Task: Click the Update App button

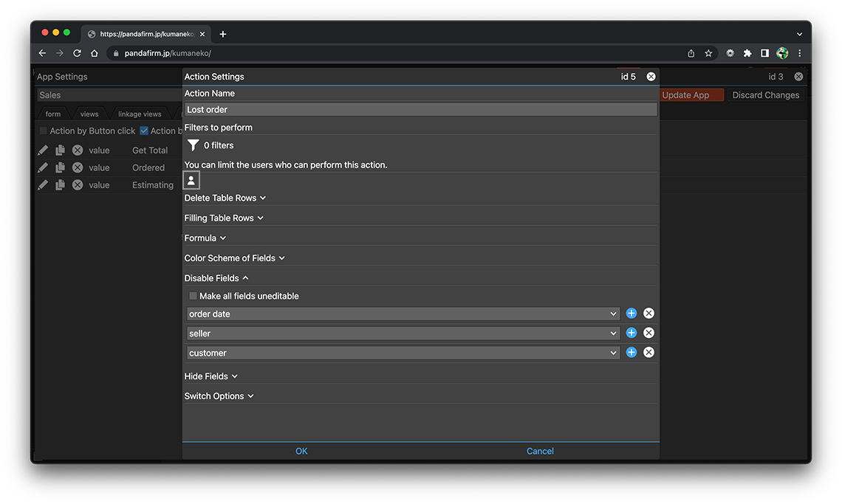Action: [685, 95]
